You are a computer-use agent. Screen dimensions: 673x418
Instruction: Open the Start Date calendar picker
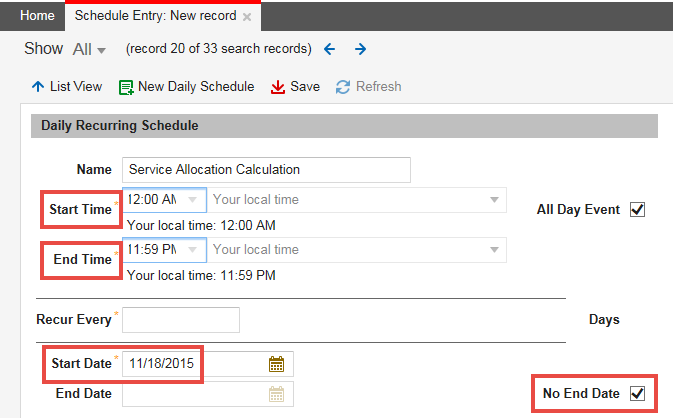277,364
